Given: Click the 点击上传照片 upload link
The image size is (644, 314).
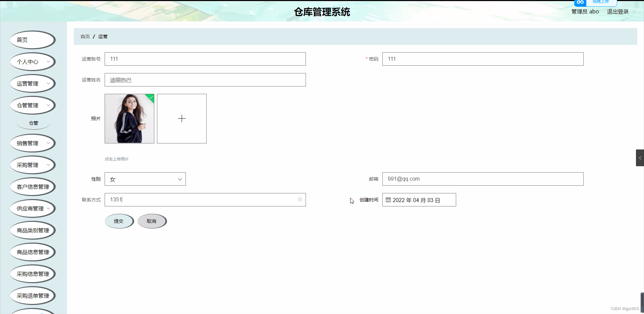Looking at the screenshot, I should [116, 159].
